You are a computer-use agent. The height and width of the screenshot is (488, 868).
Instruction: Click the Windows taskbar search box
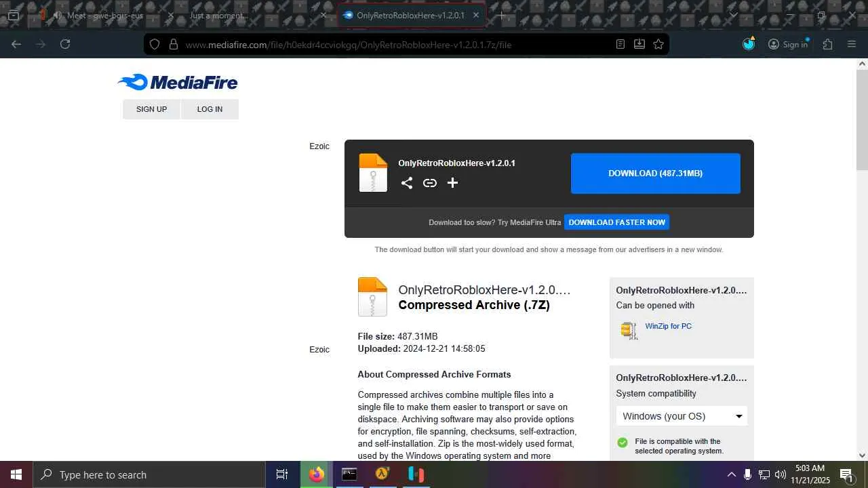point(149,474)
